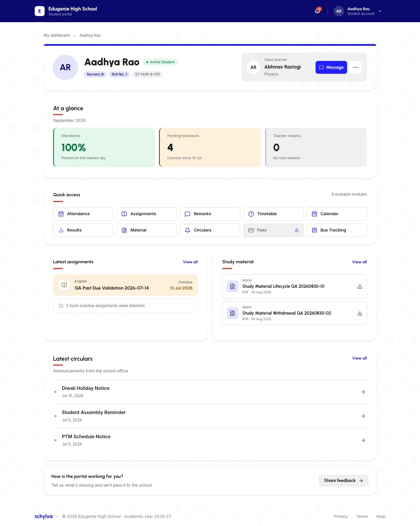Click the Pending homework summary card
This screenshot has width=420, height=526.
click(x=210, y=147)
